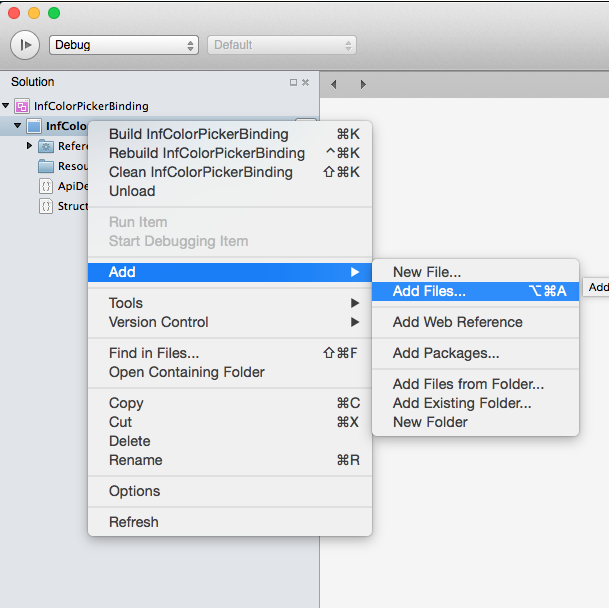
Task: Click the StructsAndEnums file icon
Action: pyautogui.click(x=46, y=206)
